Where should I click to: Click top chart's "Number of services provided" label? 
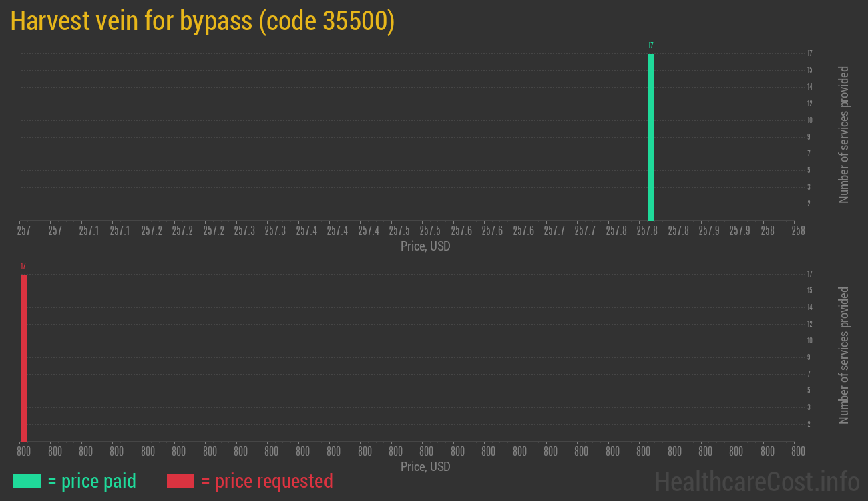coord(844,134)
